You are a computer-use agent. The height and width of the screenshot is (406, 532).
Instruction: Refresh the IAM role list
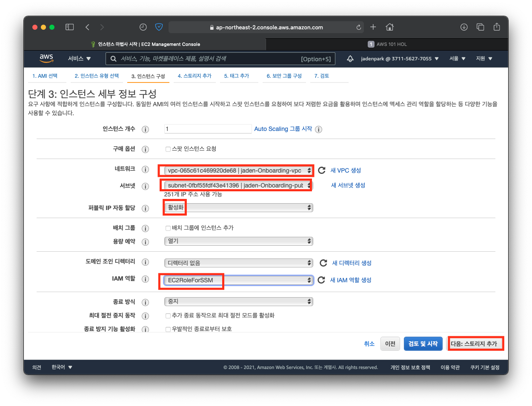pyautogui.click(x=321, y=280)
